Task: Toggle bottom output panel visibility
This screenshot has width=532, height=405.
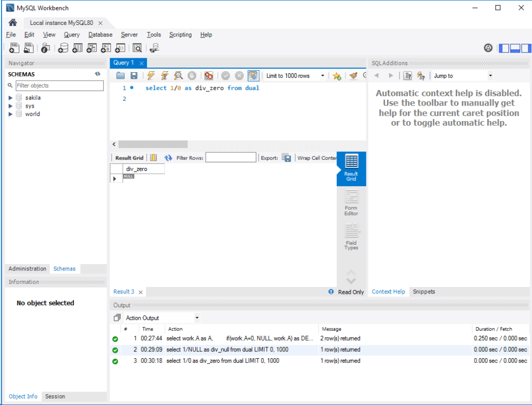Action: click(x=515, y=48)
